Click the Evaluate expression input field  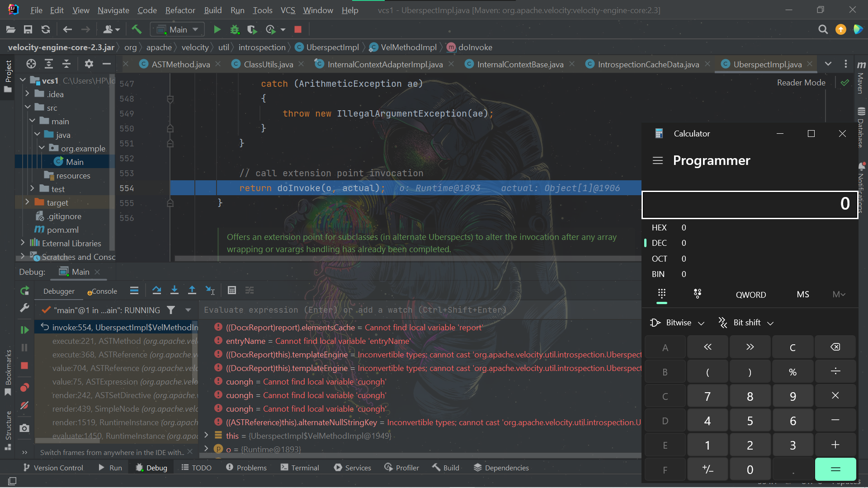pos(420,310)
